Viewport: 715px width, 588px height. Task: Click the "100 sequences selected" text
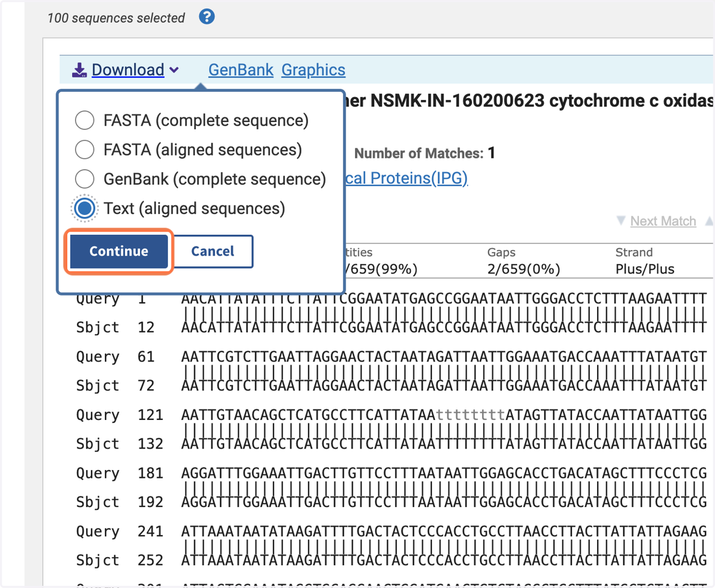pos(116,18)
